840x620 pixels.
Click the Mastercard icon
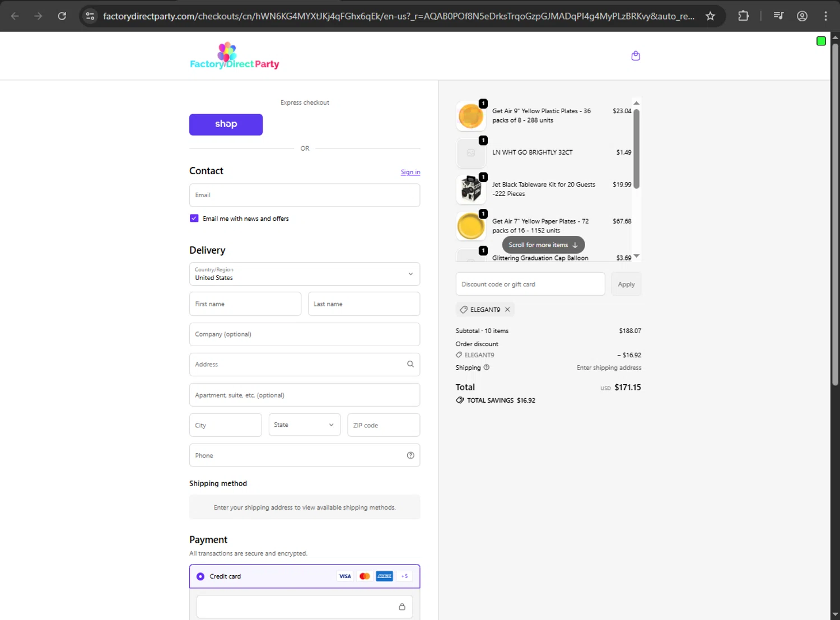[365, 576]
